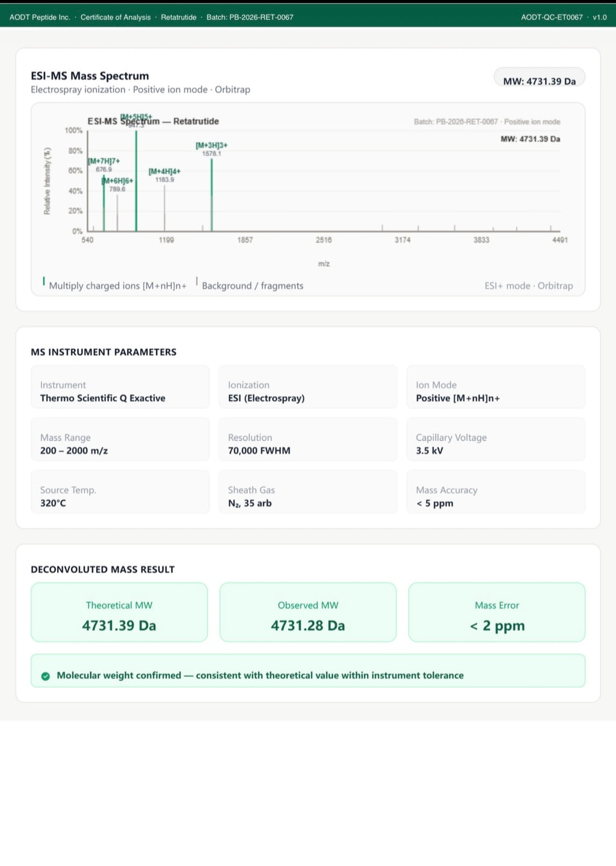Click 'Positive [M+nH]n+' ion mode value
616x866 pixels.
[458, 398]
